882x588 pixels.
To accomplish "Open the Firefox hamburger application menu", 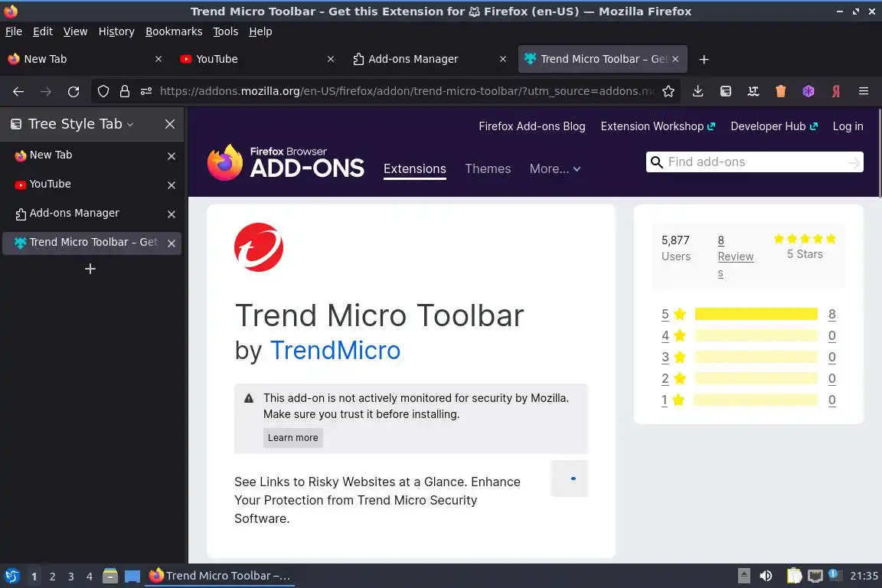I will (864, 91).
